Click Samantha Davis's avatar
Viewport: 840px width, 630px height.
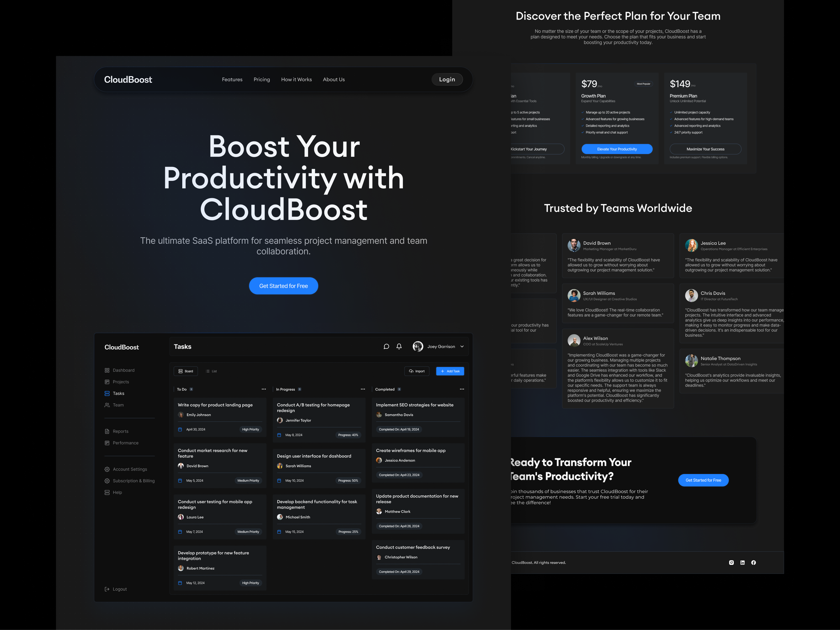pos(379,415)
